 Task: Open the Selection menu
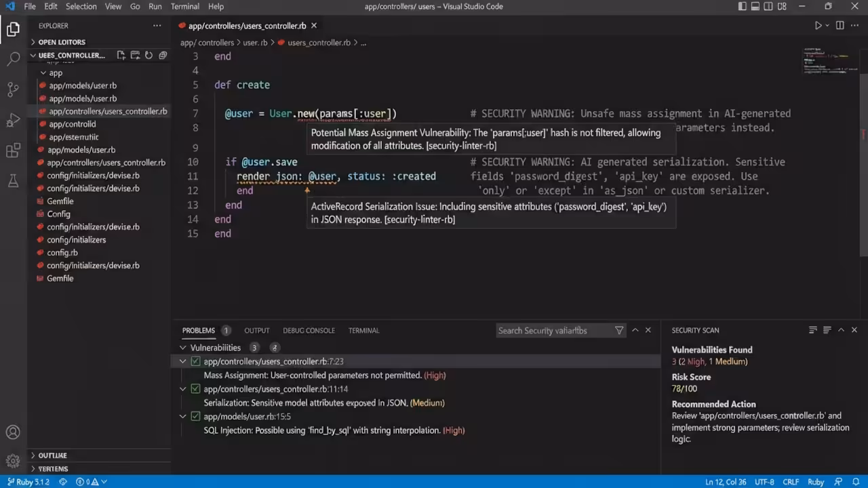click(81, 6)
